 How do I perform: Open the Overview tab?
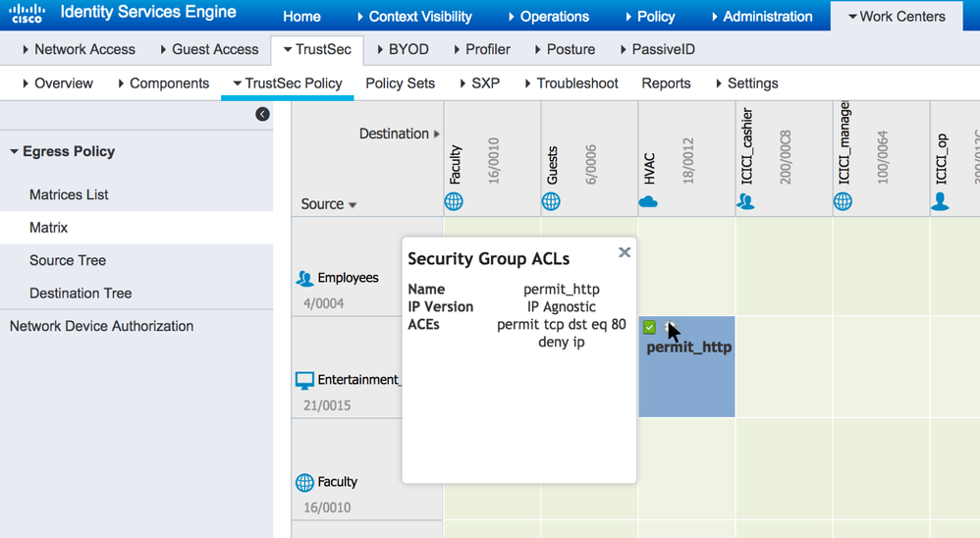58,83
